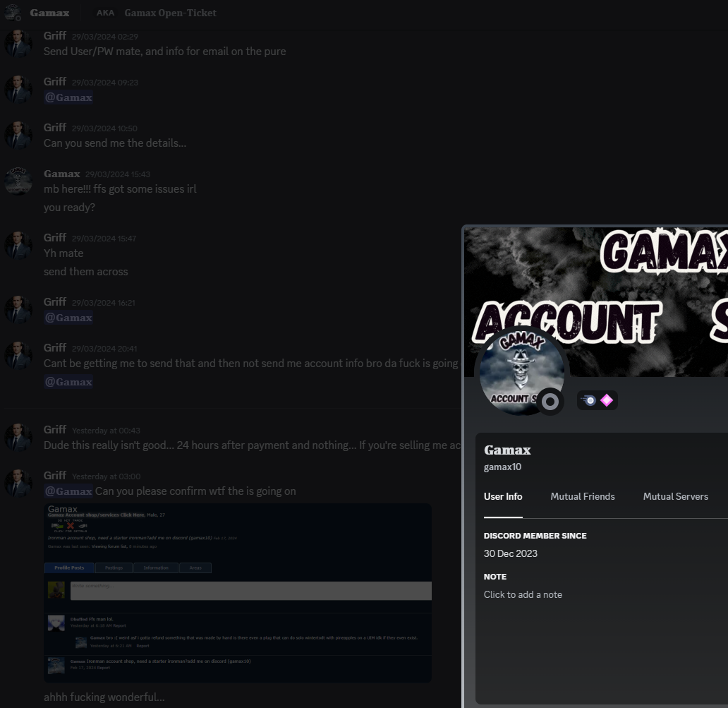Click Griff's avatar on the 20:41 message
The height and width of the screenshot is (708, 728).
pyautogui.click(x=18, y=355)
